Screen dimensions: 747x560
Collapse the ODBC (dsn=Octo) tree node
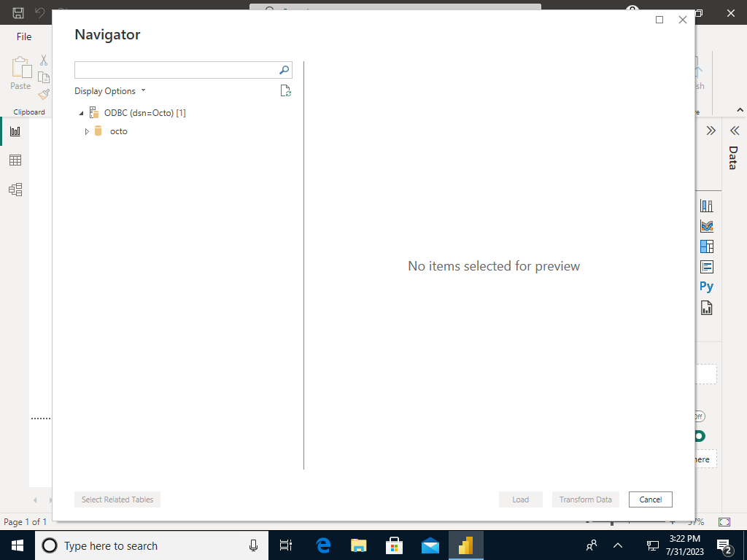(81, 112)
